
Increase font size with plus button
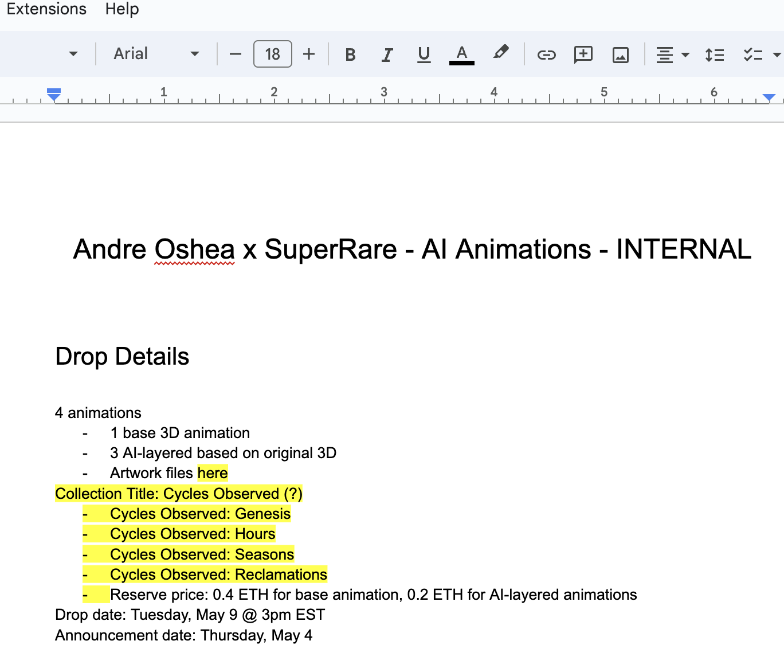point(309,54)
